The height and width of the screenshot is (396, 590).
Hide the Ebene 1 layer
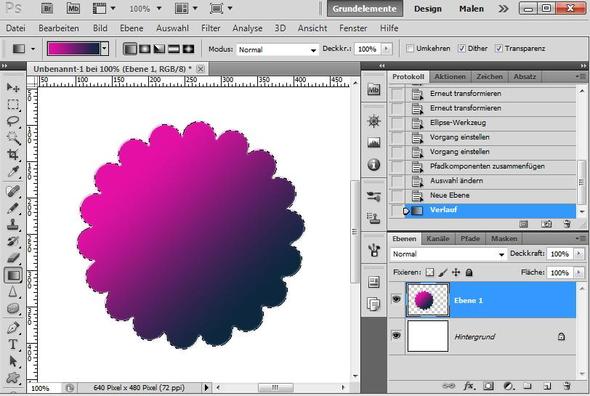point(396,299)
